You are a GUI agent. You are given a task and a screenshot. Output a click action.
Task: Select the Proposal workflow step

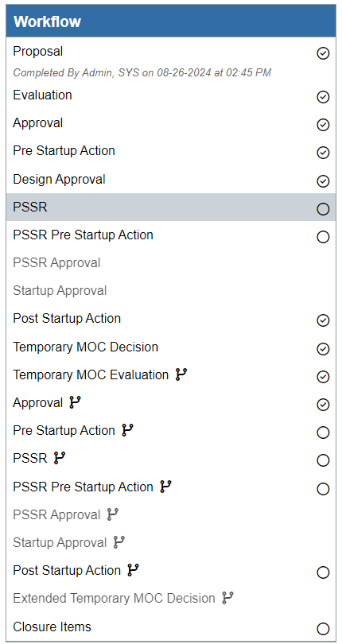[x=171, y=60]
